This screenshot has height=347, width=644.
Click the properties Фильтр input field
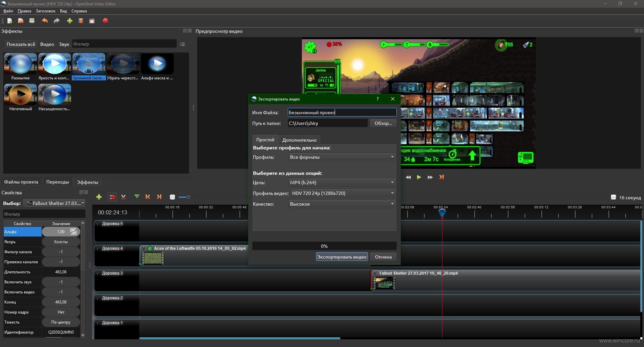pos(44,214)
